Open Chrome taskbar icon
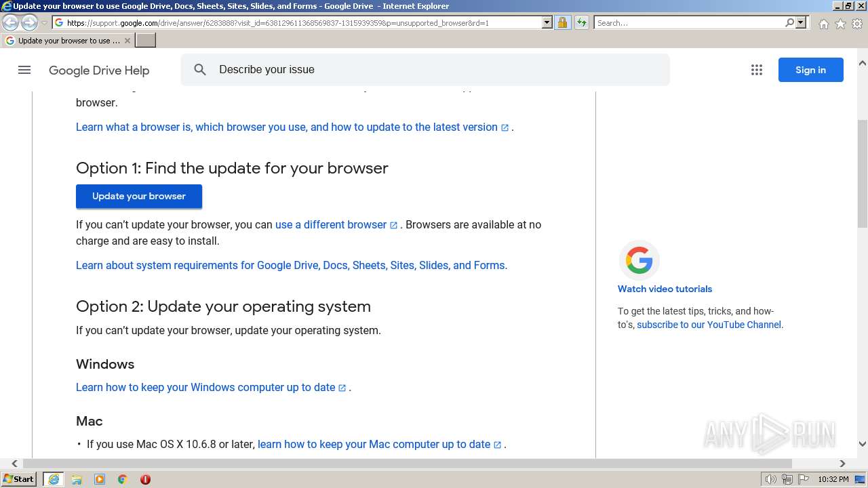868x488 pixels. 123,479
